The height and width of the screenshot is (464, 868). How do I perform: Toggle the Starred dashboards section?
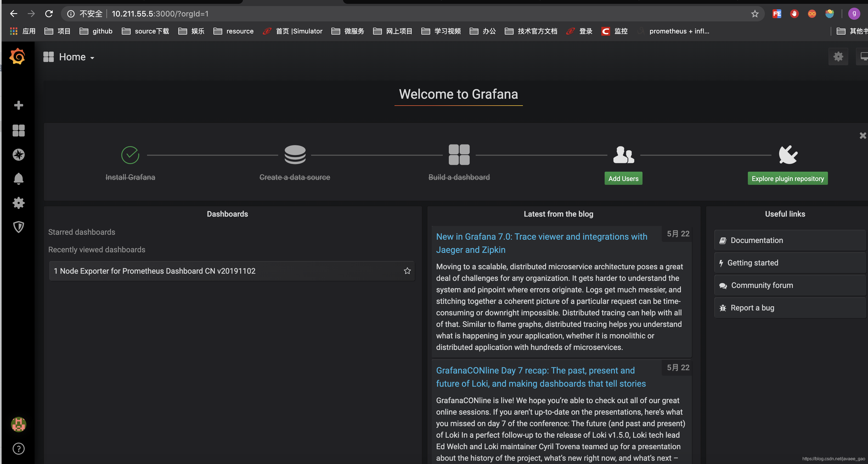tap(81, 232)
